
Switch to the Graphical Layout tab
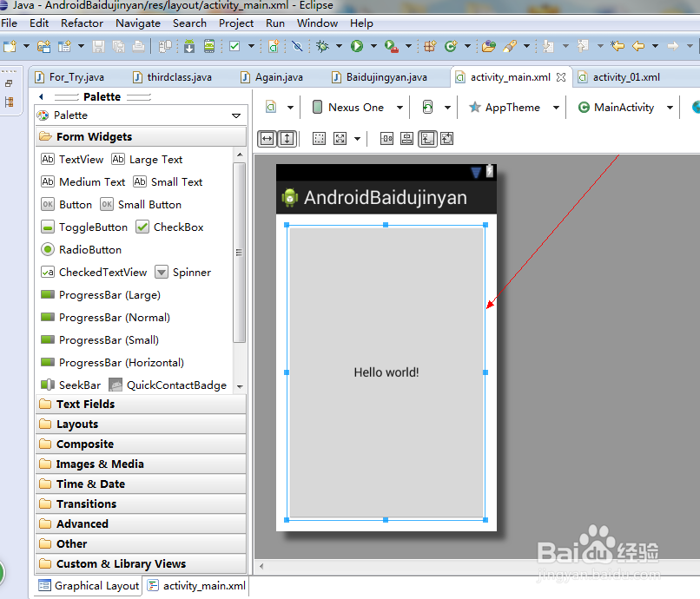[x=89, y=586]
